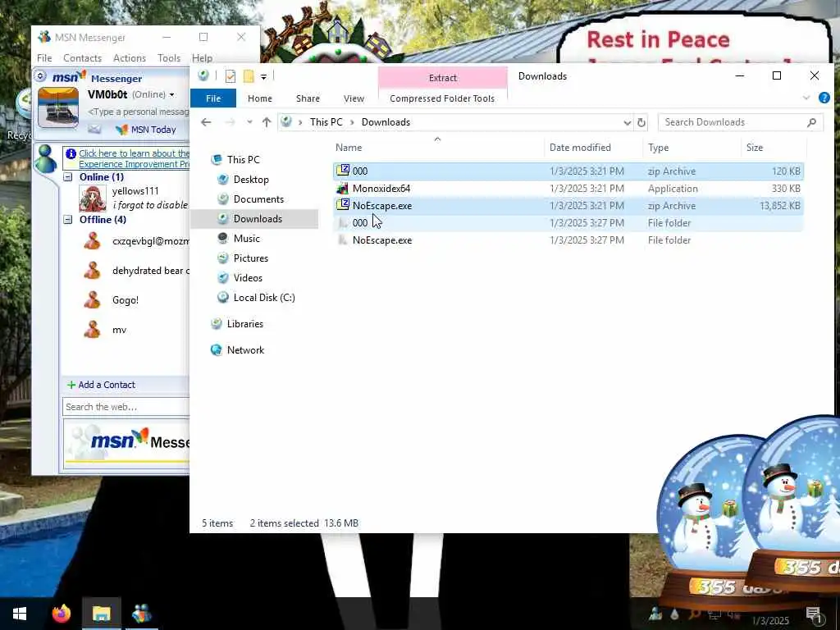Open the Customize Quick Access Toolbar dropdown
This screenshot has width=840, height=630.
point(263,76)
